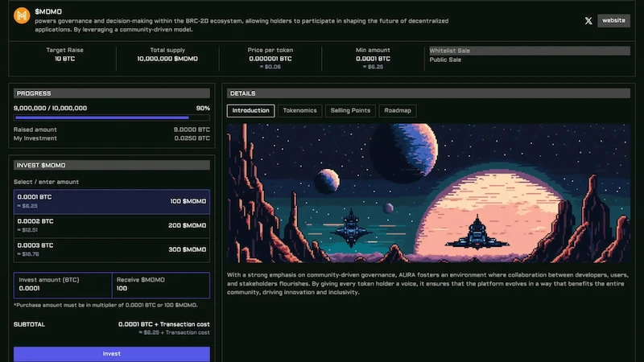644x362 pixels.
Task: Switch to the Introduction tab
Action: pyautogui.click(x=250, y=110)
